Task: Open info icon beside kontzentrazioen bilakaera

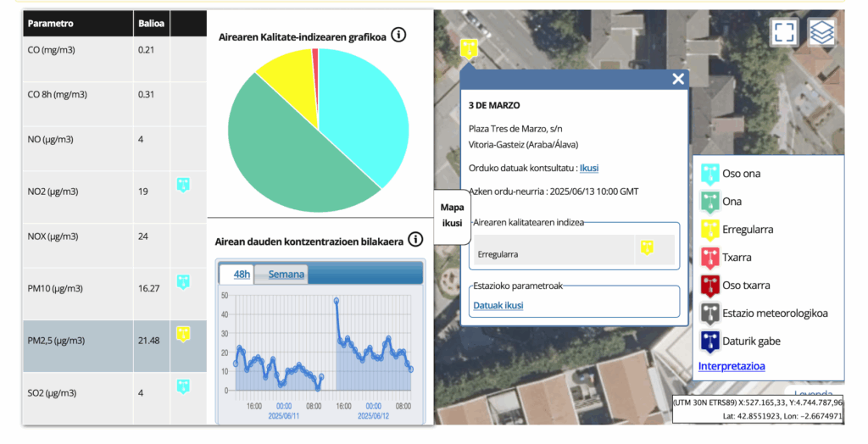Action: 415,240
